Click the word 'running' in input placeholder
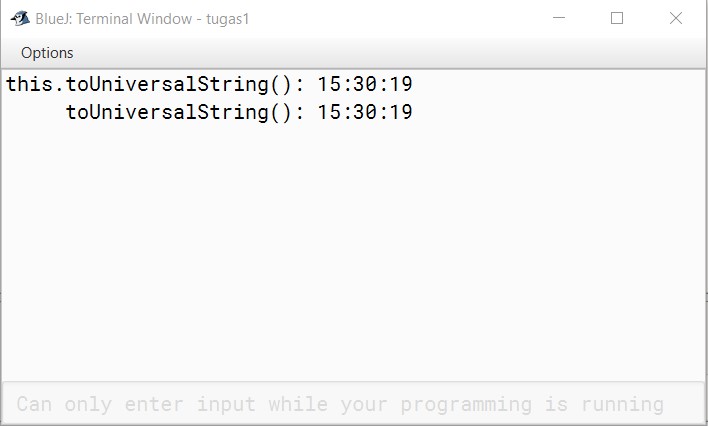This screenshot has height=426, width=708. 623,405
